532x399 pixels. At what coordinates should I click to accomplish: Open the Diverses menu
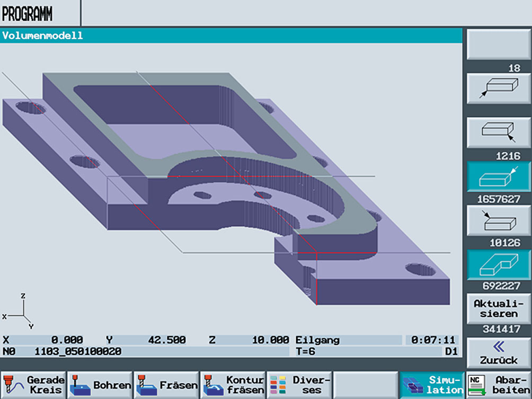click(299, 385)
